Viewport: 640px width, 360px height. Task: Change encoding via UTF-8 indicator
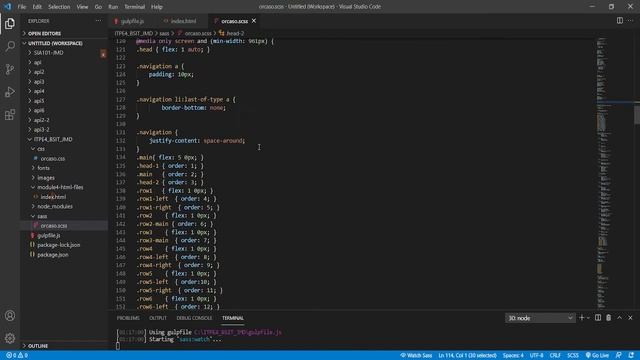pyautogui.click(x=536, y=355)
